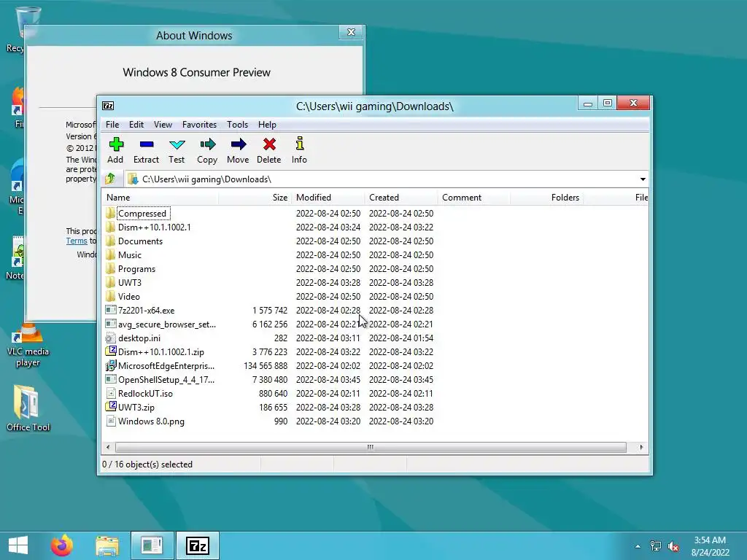The width and height of the screenshot is (747, 560).
Task: Open the Tools menu
Action: 237,124
